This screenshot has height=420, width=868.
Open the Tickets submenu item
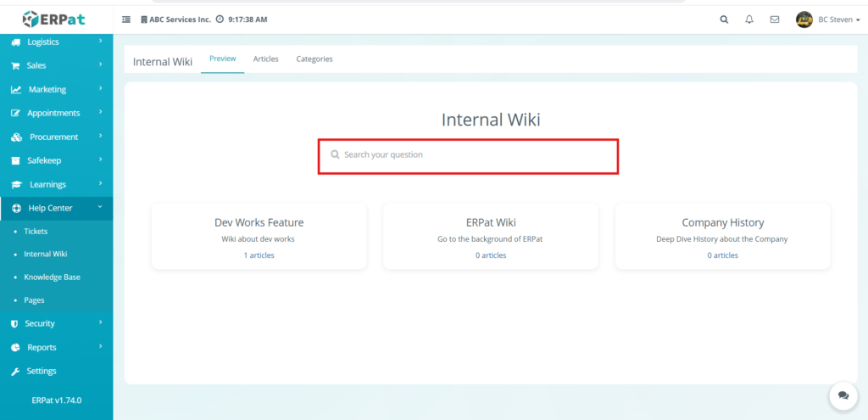coord(36,231)
